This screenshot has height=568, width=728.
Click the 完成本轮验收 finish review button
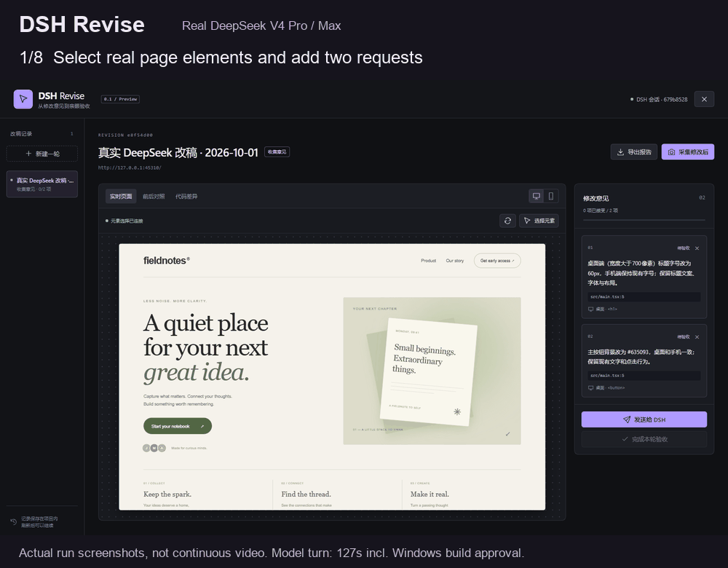tap(644, 439)
